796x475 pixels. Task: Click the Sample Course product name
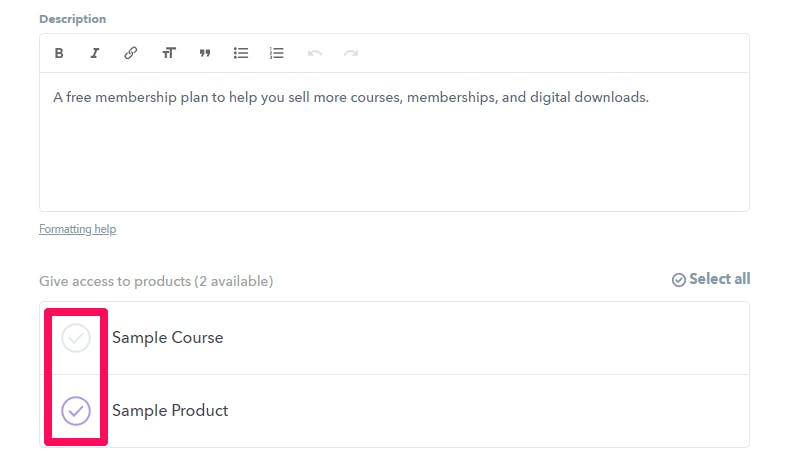tap(168, 338)
